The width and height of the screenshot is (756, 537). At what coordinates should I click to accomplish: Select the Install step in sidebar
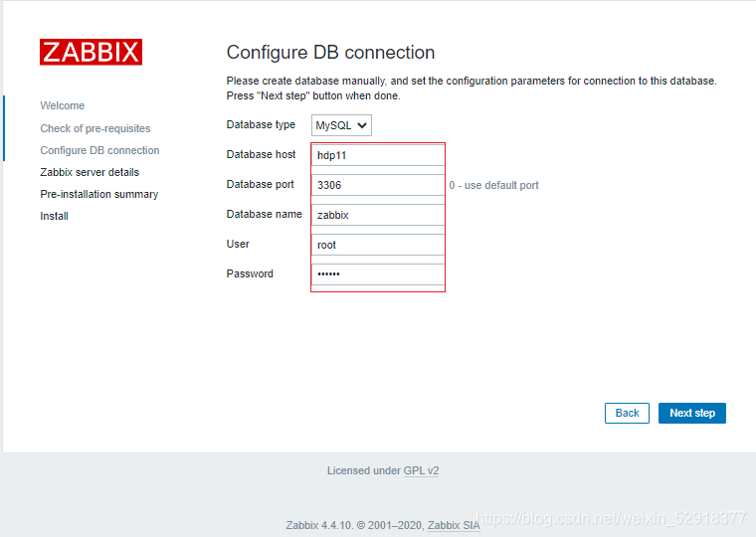[54, 216]
